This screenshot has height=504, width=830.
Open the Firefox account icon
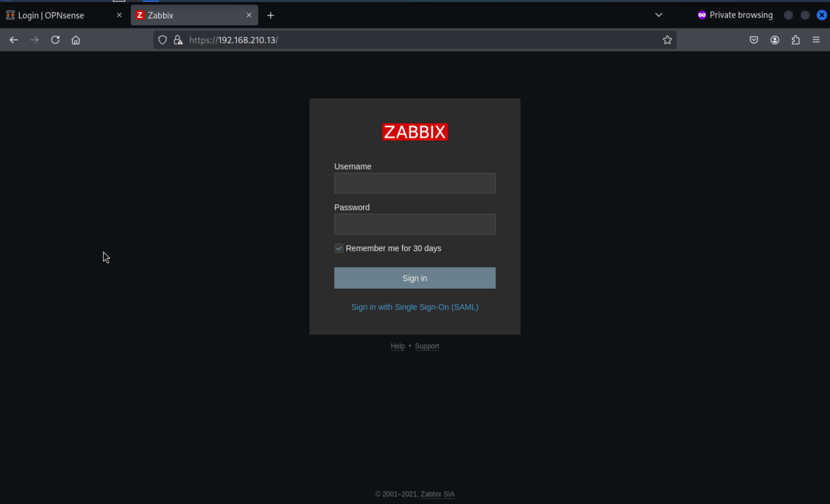click(774, 40)
